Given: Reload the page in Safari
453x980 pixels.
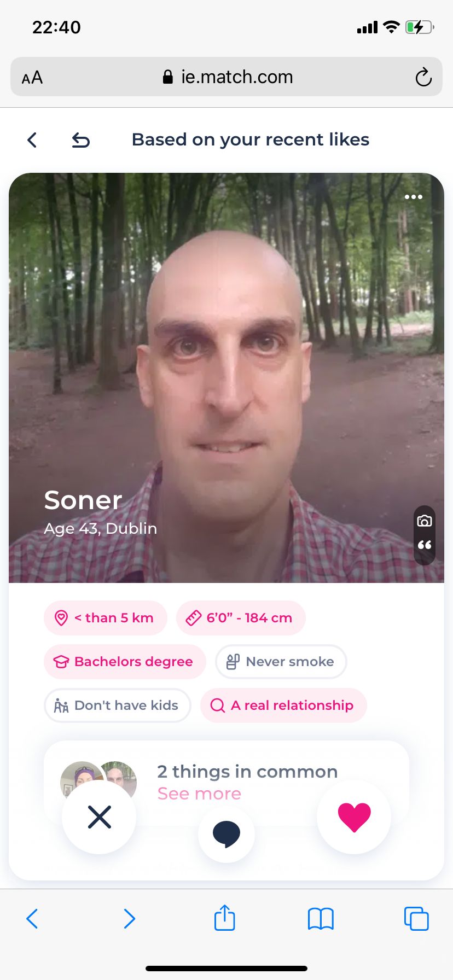Looking at the screenshot, I should (x=423, y=77).
